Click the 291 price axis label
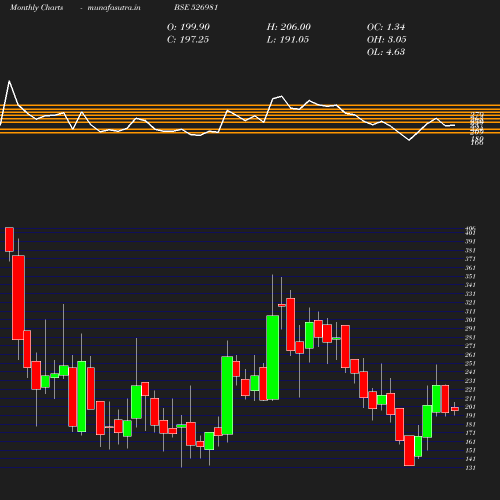 [470, 329]
